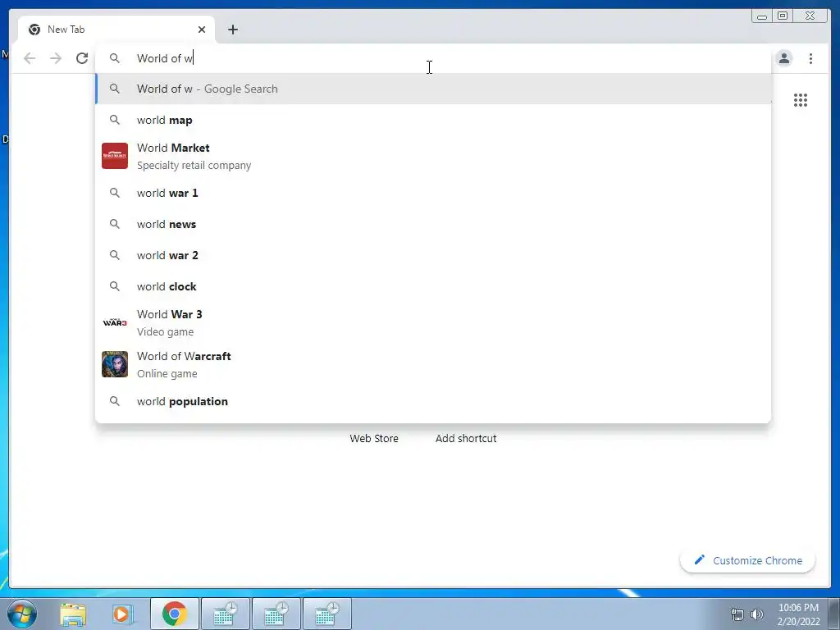Open the Web Store shortcut

pyautogui.click(x=374, y=438)
